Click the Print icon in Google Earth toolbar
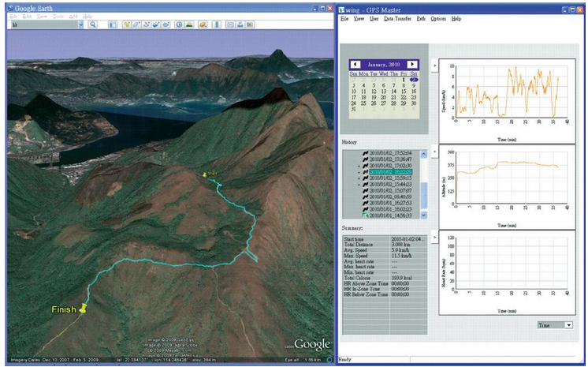 240,24
